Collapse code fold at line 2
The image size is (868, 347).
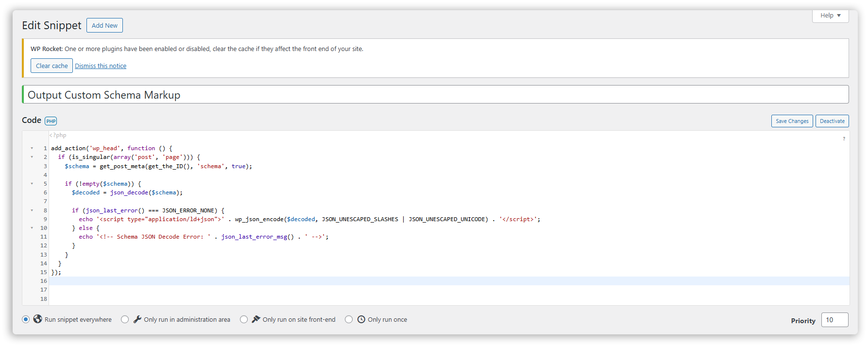(32, 157)
